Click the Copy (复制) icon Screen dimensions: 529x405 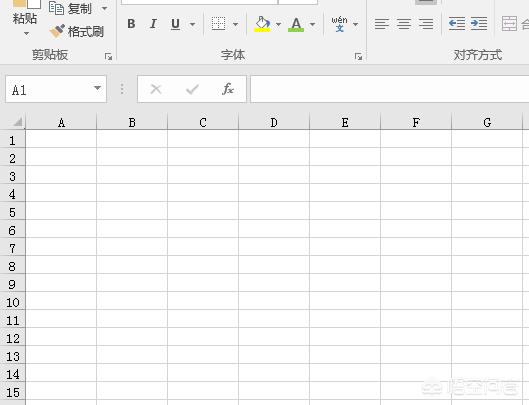click(56, 8)
